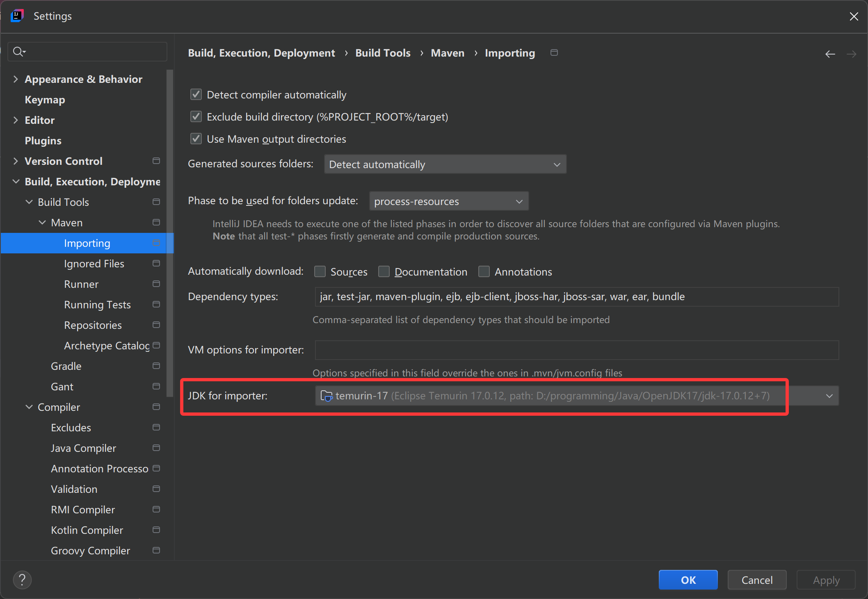Open the Java Compiler settings page
Screen dimensions: 868x599
coord(83,448)
